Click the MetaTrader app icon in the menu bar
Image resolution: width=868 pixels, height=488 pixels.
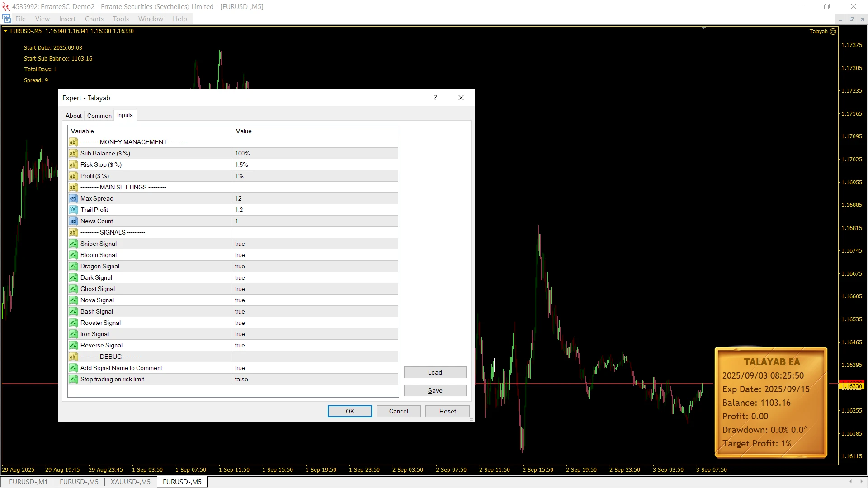coord(7,19)
